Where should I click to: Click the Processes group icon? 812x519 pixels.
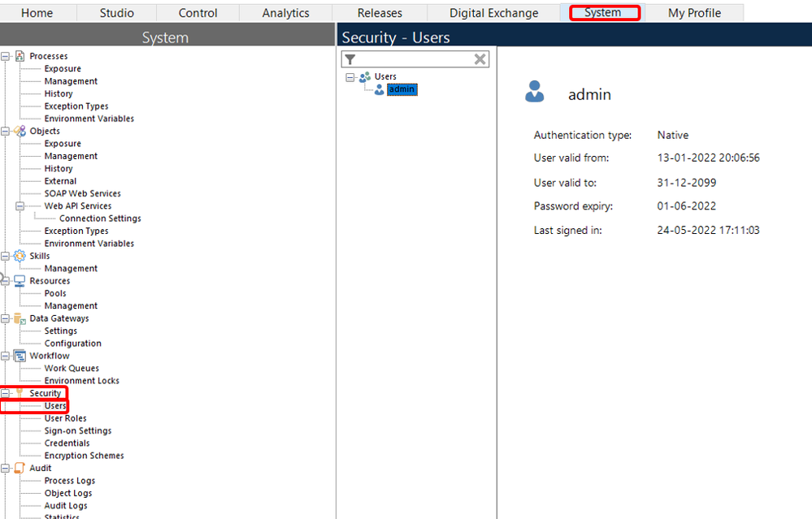pos(20,56)
